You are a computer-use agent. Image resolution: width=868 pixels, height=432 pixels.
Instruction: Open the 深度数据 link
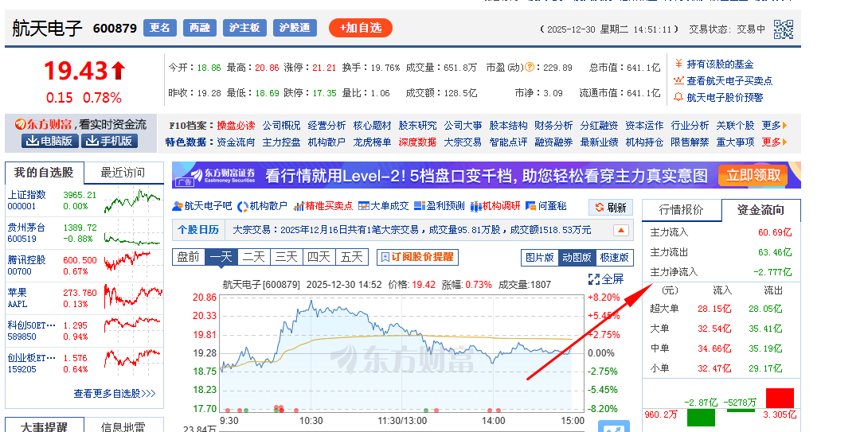coord(417,142)
